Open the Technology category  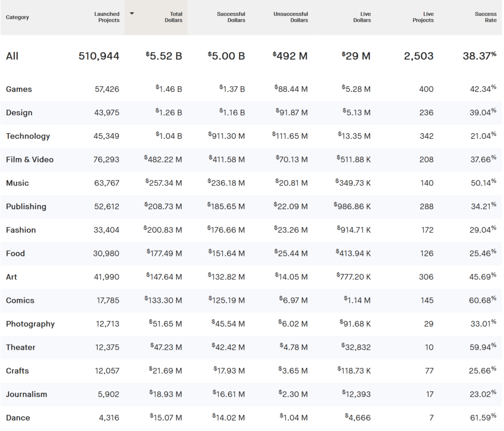pyautogui.click(x=28, y=136)
